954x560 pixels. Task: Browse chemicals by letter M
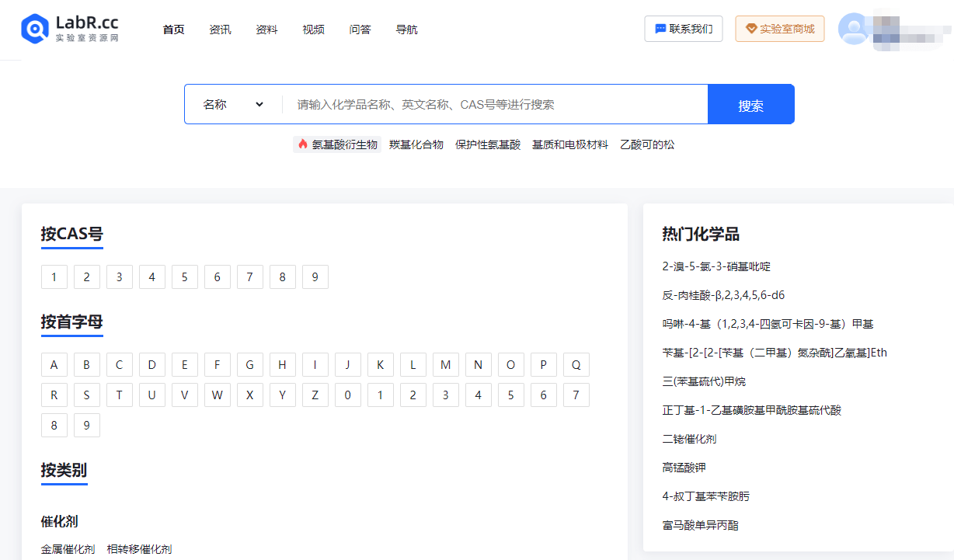pos(446,365)
